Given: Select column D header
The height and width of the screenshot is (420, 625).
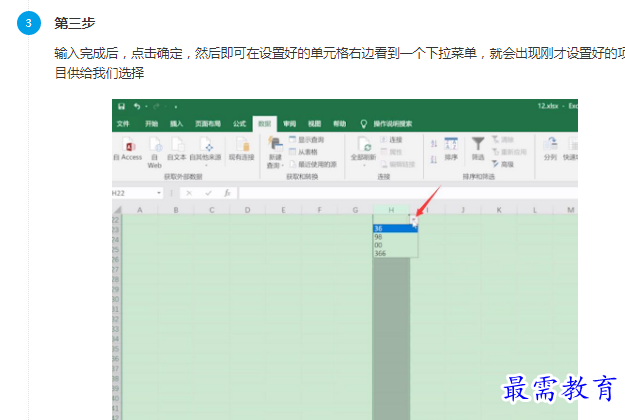Looking at the screenshot, I should point(248,210).
